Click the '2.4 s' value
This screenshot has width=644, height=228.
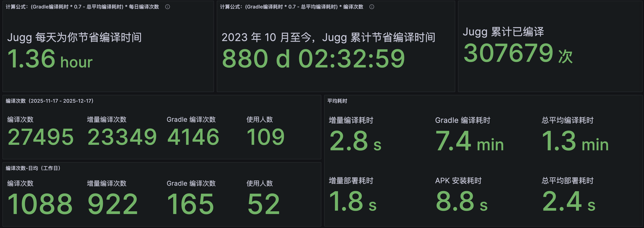pyautogui.click(x=569, y=201)
